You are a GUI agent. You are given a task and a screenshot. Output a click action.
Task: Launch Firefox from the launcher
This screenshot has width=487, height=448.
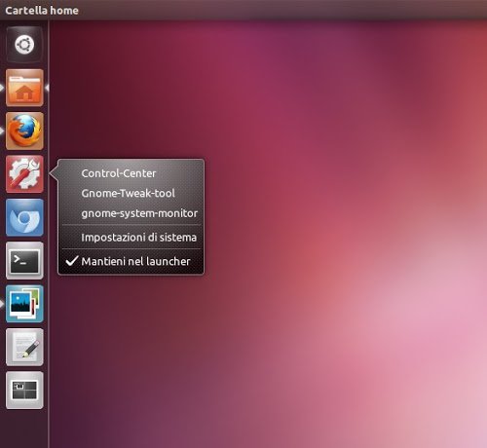click(24, 131)
